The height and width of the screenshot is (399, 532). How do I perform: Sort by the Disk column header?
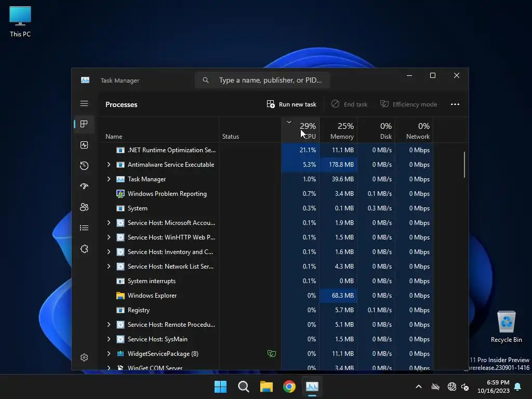[x=376, y=130]
